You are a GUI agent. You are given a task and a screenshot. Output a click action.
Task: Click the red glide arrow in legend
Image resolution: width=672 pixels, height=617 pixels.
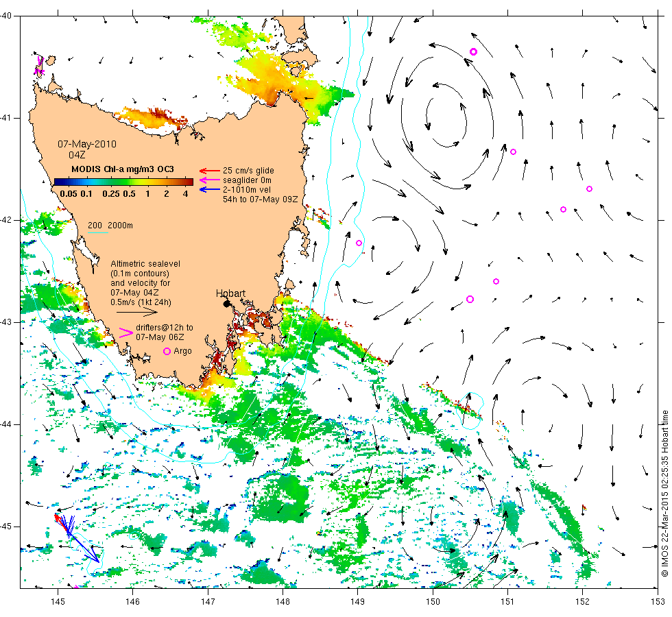coord(210,171)
